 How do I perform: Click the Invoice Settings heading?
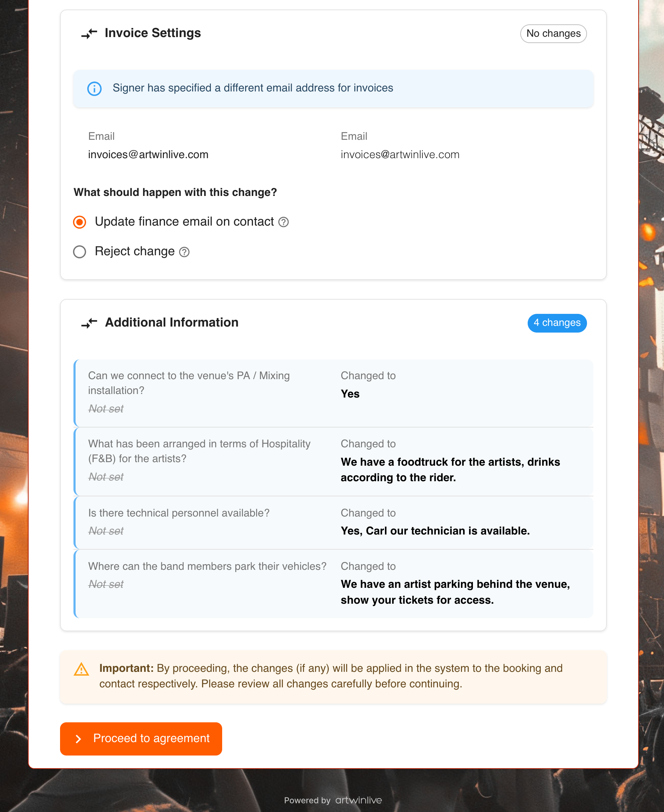(153, 33)
